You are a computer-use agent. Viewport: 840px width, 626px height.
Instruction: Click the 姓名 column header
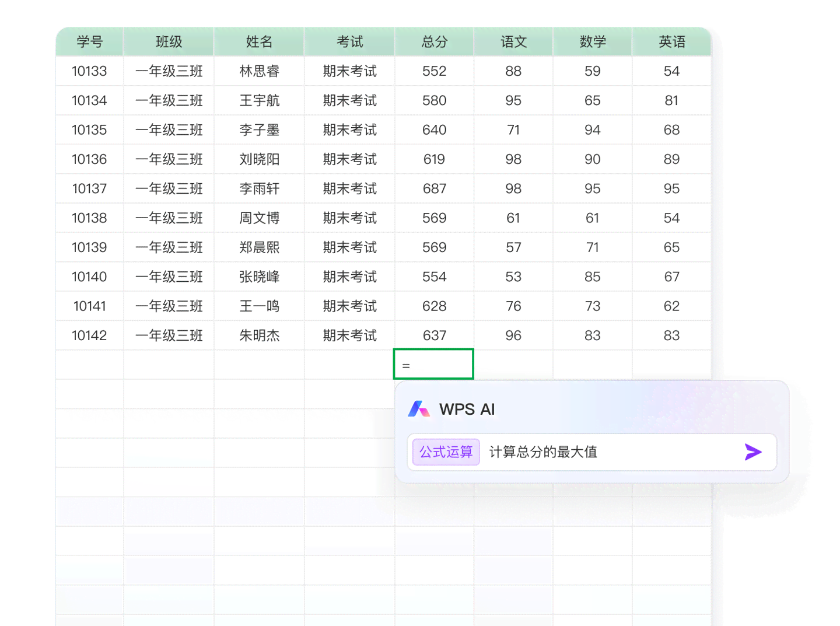(259, 41)
